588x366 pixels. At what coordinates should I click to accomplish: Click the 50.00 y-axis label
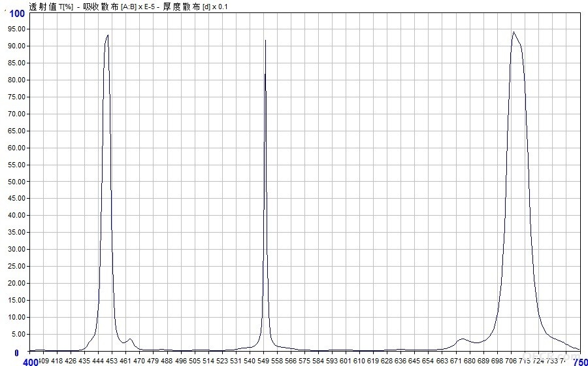pyautogui.click(x=16, y=182)
